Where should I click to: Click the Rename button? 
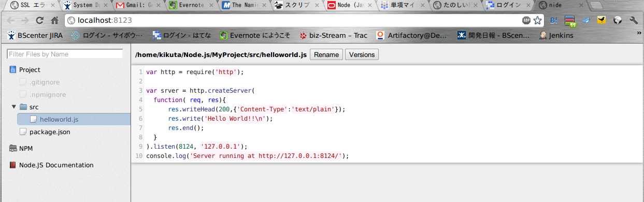tap(326, 54)
